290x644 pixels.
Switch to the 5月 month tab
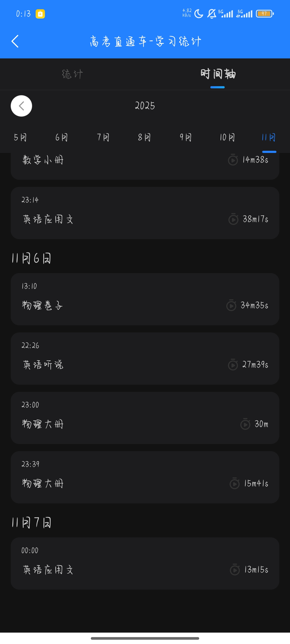20,137
